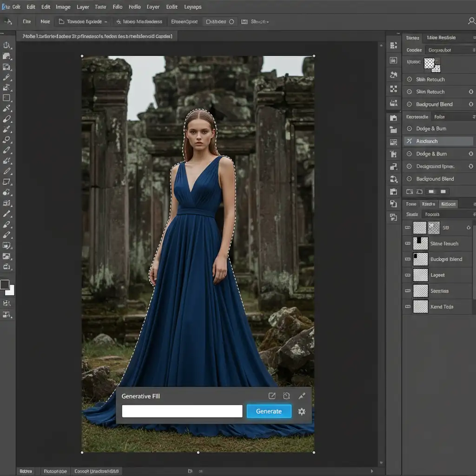The width and height of the screenshot is (476, 476).
Task: Click the foreground color swatch
Action: [5, 284]
